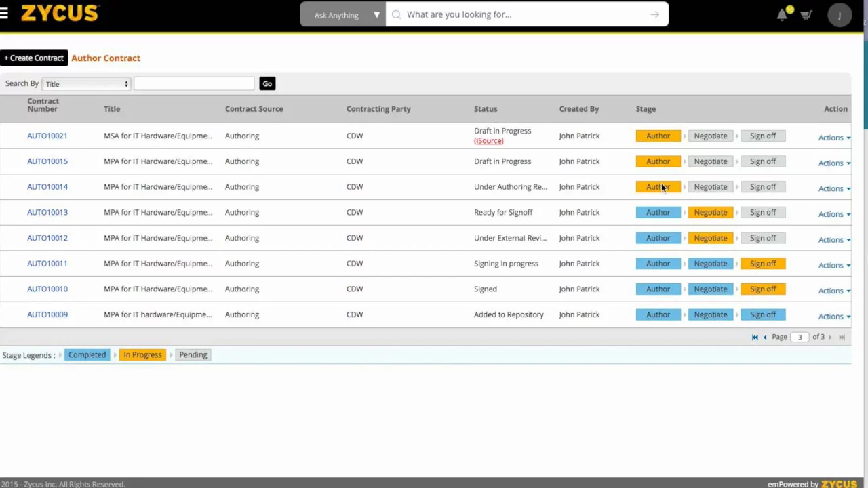Open the Search By 'Title' dropdown
The height and width of the screenshot is (488, 868).
[85, 83]
